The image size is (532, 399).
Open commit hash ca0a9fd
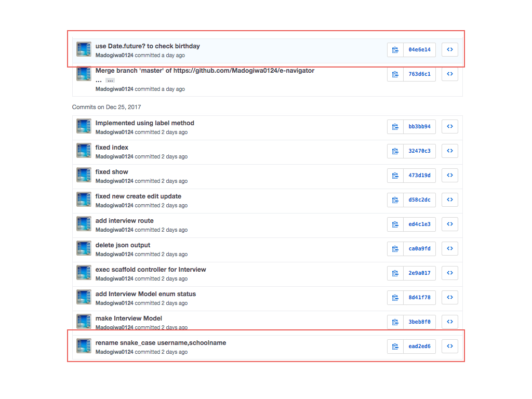coord(420,249)
